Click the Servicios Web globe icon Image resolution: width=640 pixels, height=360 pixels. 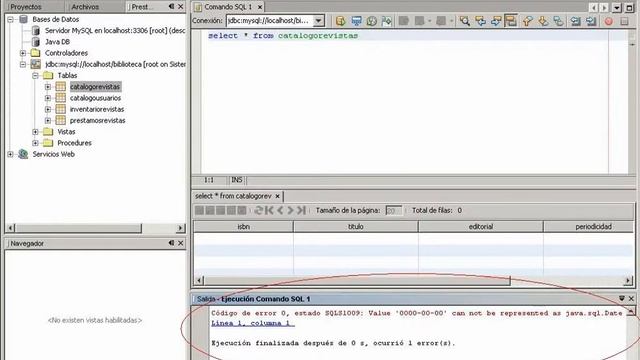point(23,154)
